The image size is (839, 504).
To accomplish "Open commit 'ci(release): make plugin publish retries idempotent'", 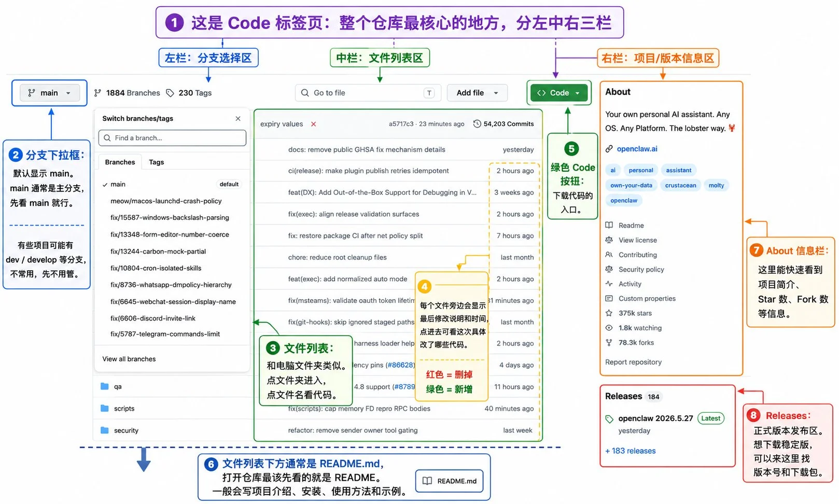I will tap(368, 171).
